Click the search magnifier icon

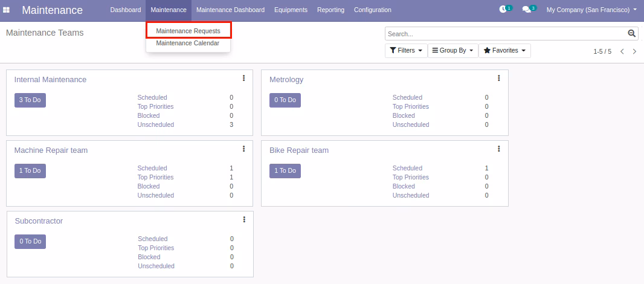632,34
